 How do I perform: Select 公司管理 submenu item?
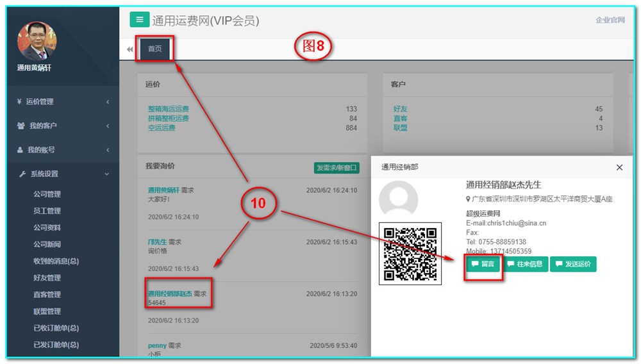pos(47,194)
